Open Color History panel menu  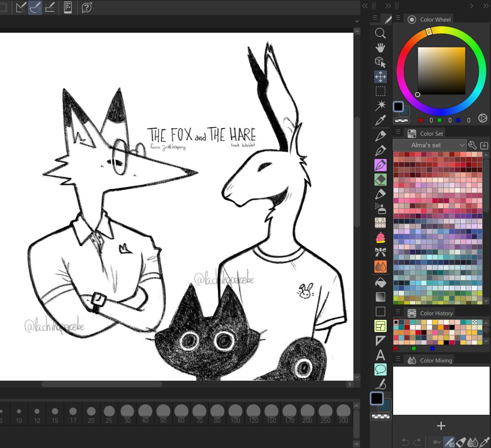point(398,311)
